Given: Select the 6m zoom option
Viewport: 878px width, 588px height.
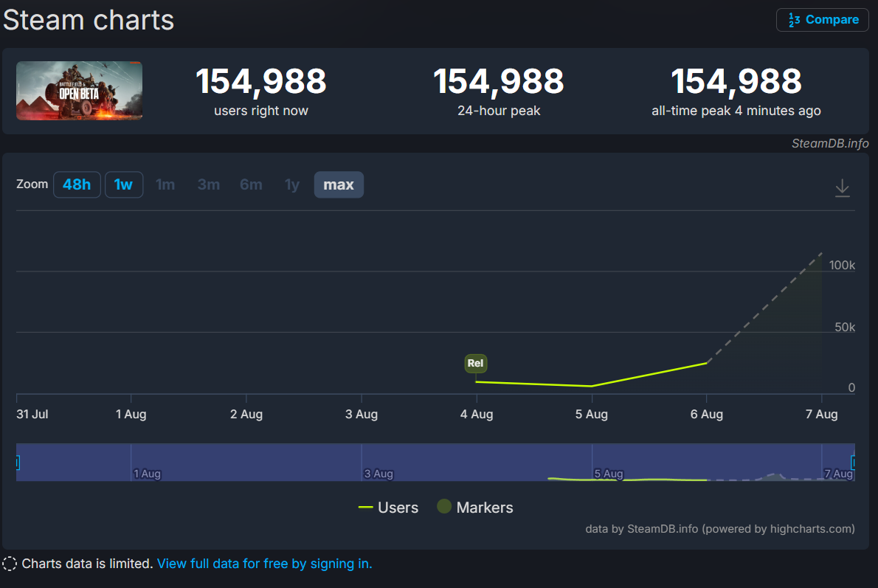Looking at the screenshot, I should click(251, 184).
